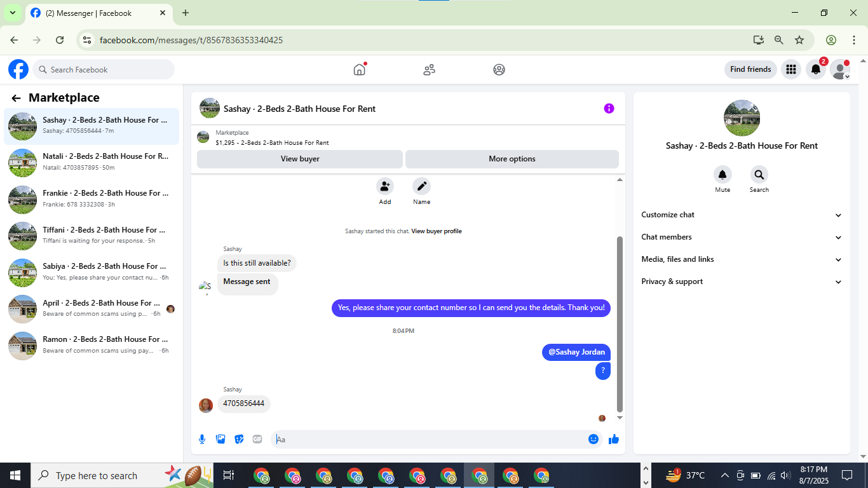Click the browser back arrow
This screenshot has height=488, width=868.
(x=14, y=40)
